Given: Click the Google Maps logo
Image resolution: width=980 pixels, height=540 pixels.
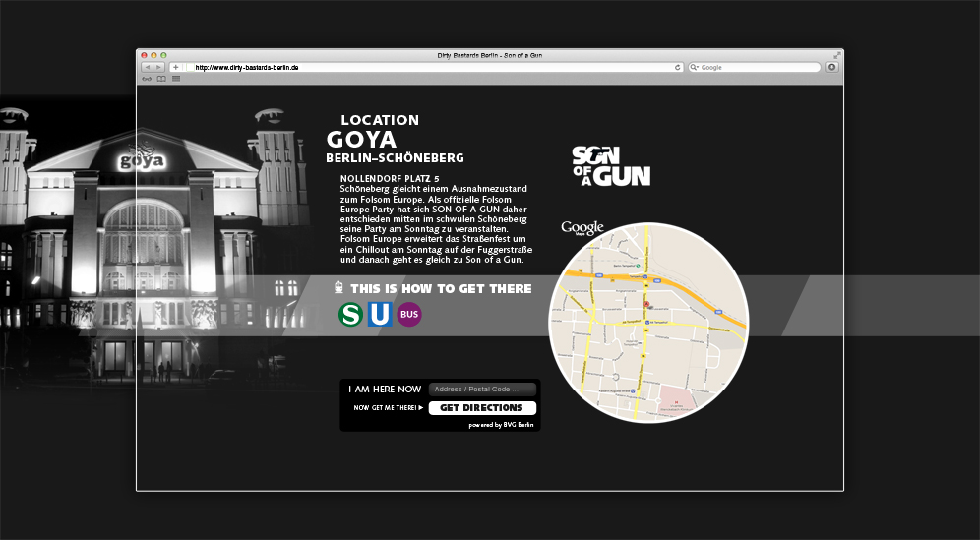Looking at the screenshot, I should 582,228.
